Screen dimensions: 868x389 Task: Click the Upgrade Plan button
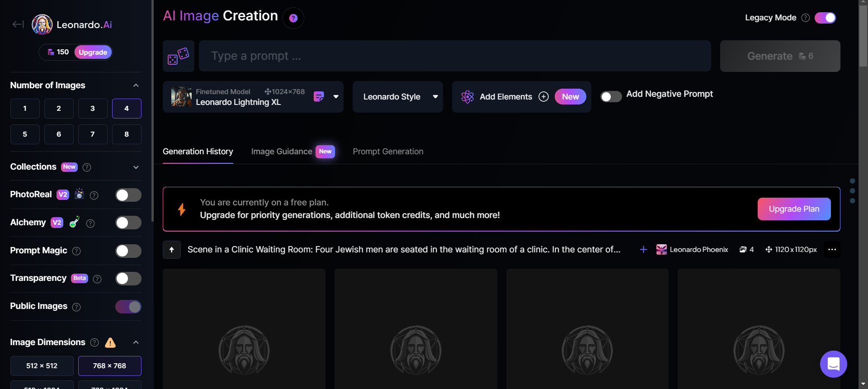[x=794, y=209]
